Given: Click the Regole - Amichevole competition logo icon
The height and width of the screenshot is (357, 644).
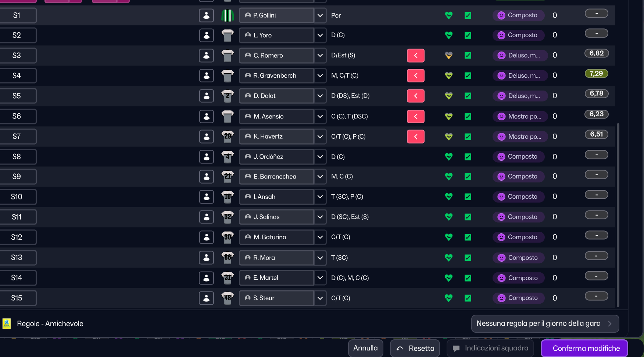Looking at the screenshot, I should click(x=7, y=324).
